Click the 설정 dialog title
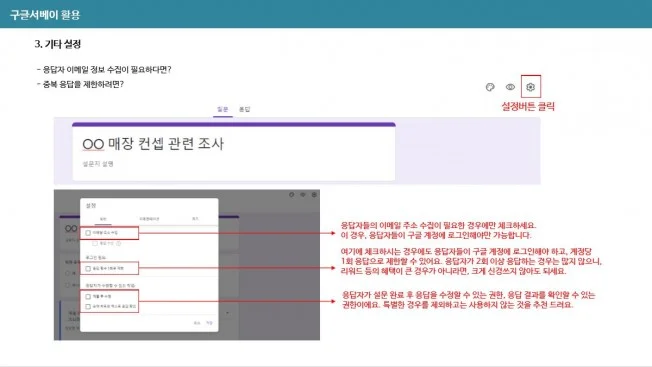Image resolution: width=652 pixels, height=367 pixels. (x=91, y=205)
